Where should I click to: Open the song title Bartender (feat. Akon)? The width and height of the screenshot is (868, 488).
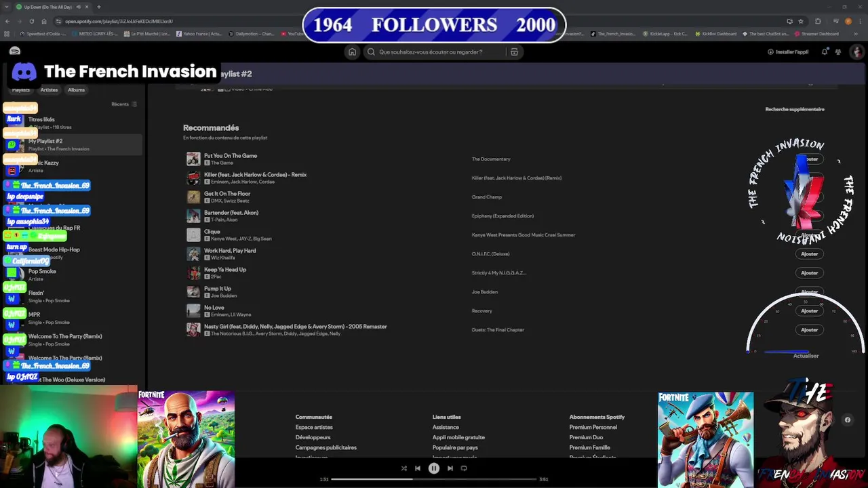click(231, 213)
